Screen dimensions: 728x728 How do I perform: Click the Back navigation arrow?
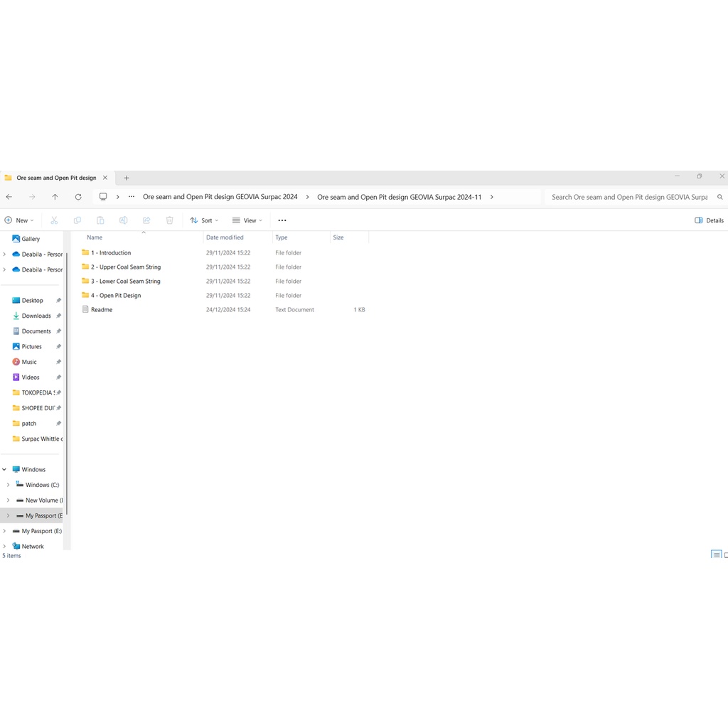pos(9,197)
